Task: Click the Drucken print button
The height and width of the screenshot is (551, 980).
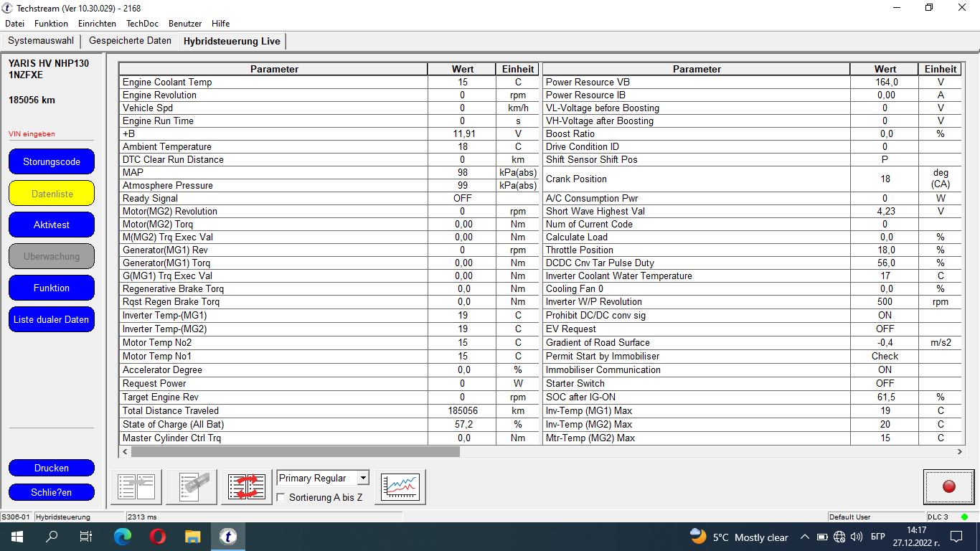Action: pyautogui.click(x=52, y=468)
